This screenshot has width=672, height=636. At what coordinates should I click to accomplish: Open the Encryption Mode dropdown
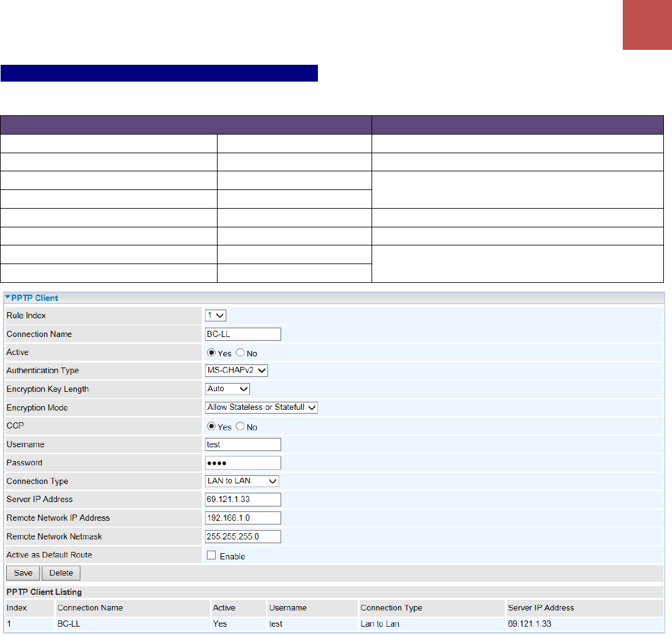pos(261,407)
